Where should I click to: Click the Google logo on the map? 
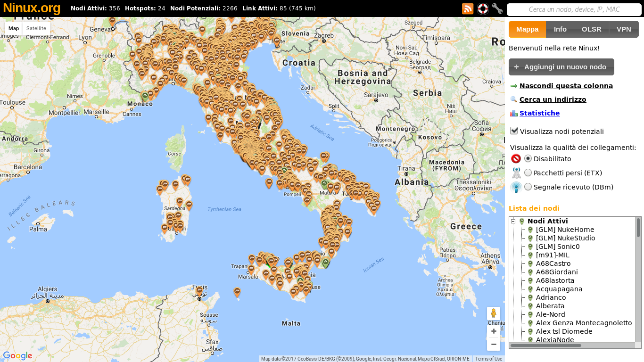(17, 356)
